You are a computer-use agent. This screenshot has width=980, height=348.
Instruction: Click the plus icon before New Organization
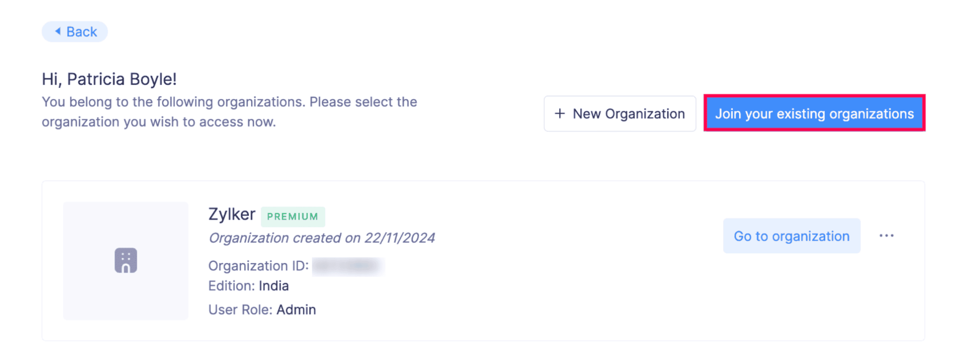[560, 114]
